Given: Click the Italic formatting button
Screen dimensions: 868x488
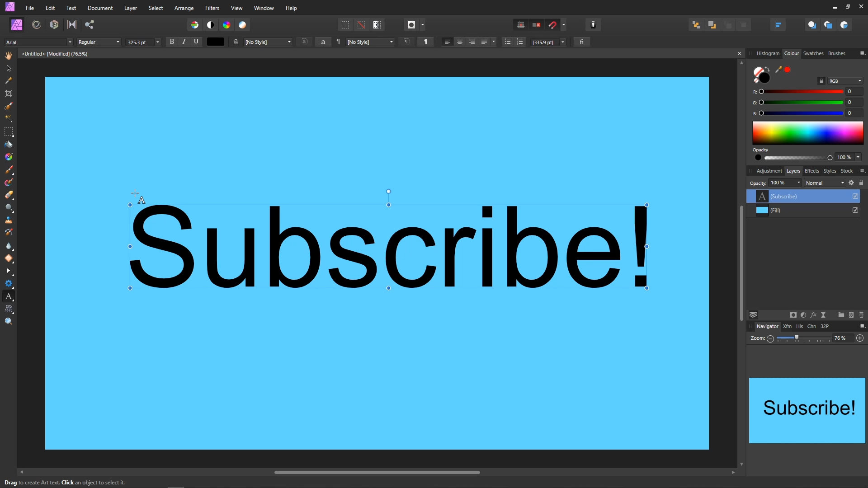Looking at the screenshot, I should click(184, 42).
